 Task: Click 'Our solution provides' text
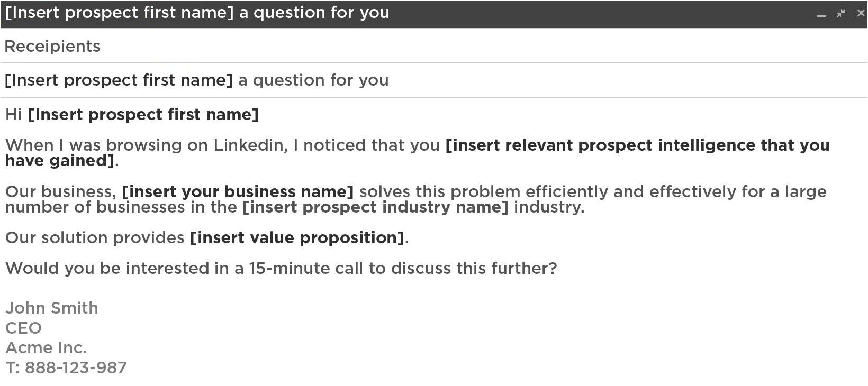pos(95,238)
